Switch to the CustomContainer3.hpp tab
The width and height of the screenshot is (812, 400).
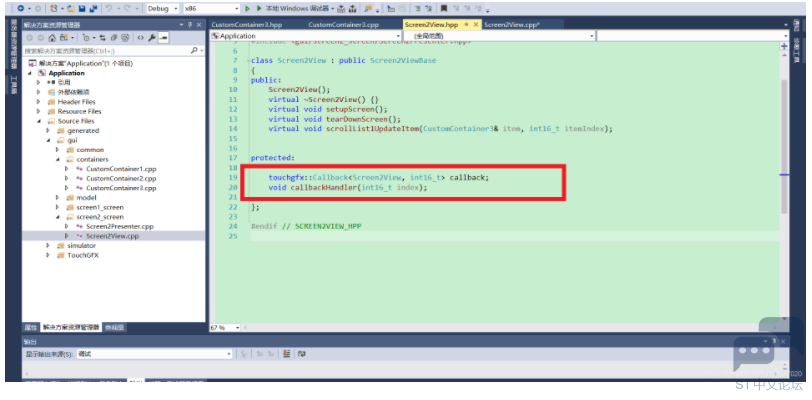(246, 25)
